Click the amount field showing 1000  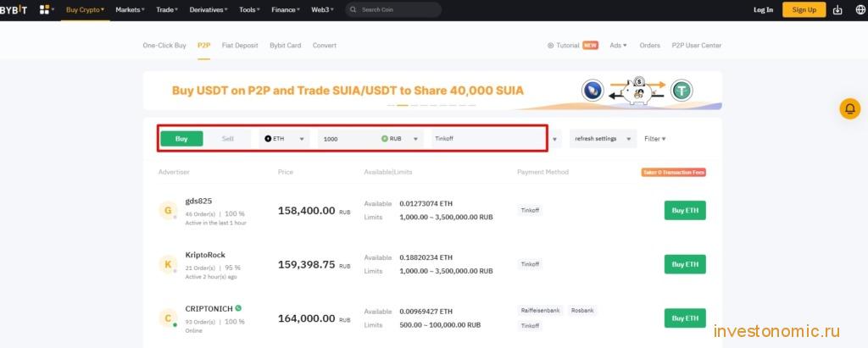348,139
